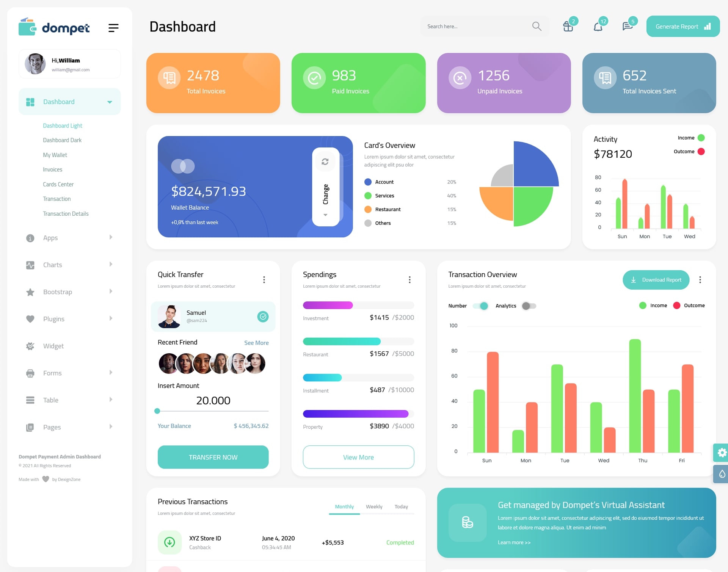Drag the Insert Amount slider
This screenshot has height=572, width=728.
click(157, 412)
